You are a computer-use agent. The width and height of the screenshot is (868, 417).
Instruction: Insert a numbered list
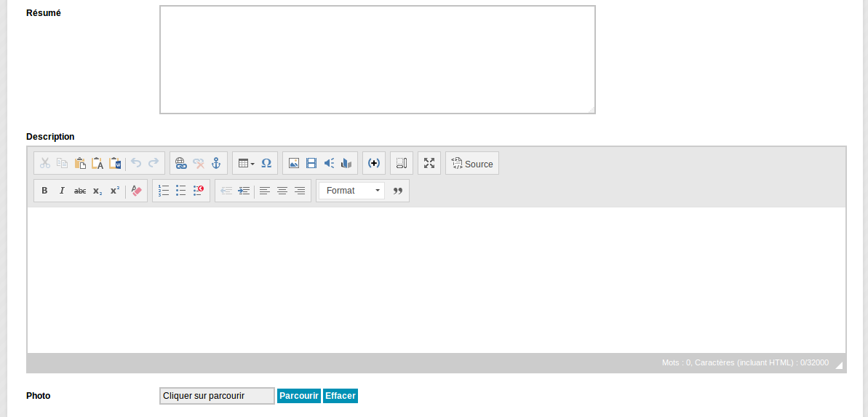pyautogui.click(x=163, y=191)
